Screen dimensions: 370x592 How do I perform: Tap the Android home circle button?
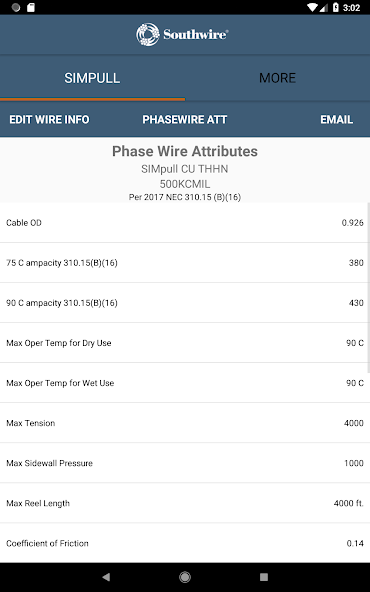pyautogui.click(x=185, y=577)
